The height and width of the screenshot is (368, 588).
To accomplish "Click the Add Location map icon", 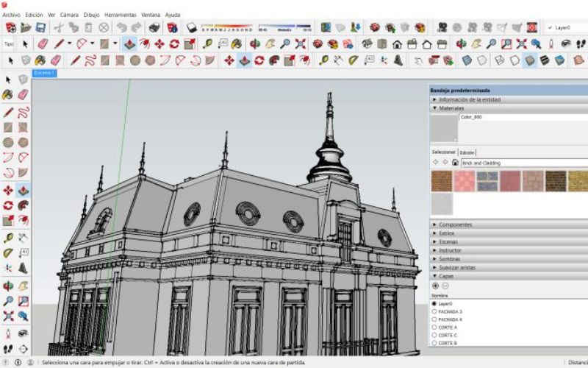I will (326, 27).
